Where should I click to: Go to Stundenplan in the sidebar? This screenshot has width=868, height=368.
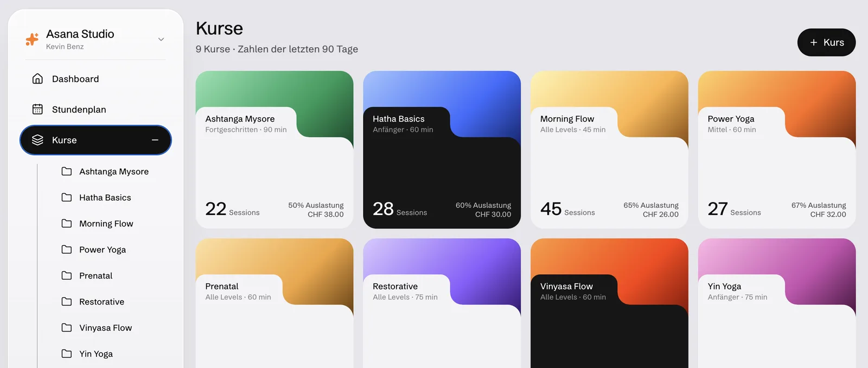[x=95, y=109]
